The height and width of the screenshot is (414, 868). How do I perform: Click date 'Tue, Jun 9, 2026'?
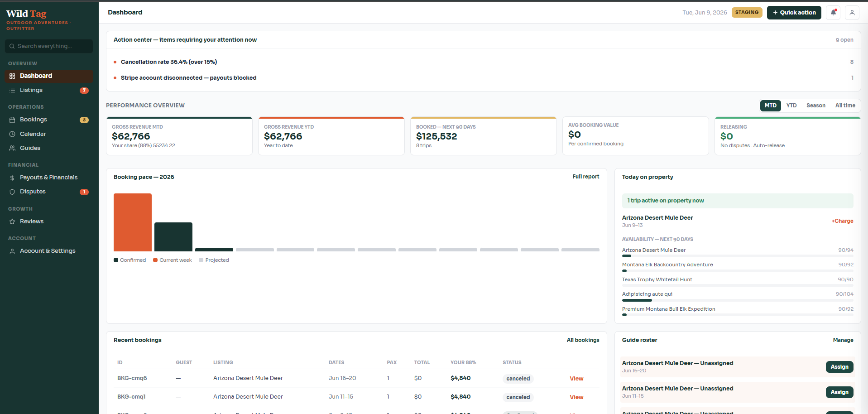[705, 13]
